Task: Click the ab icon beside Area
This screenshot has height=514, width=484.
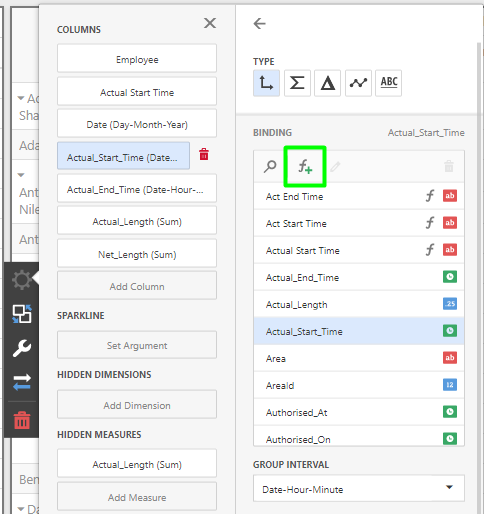Action: click(x=450, y=358)
